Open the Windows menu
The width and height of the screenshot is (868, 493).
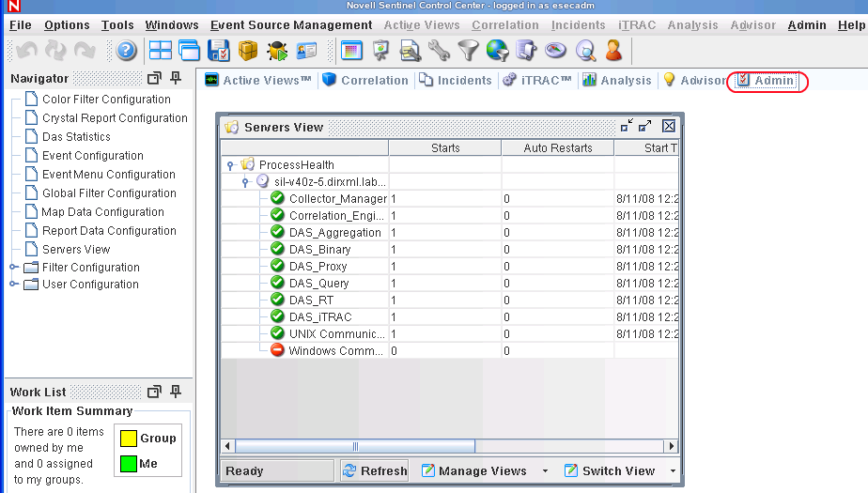click(172, 25)
